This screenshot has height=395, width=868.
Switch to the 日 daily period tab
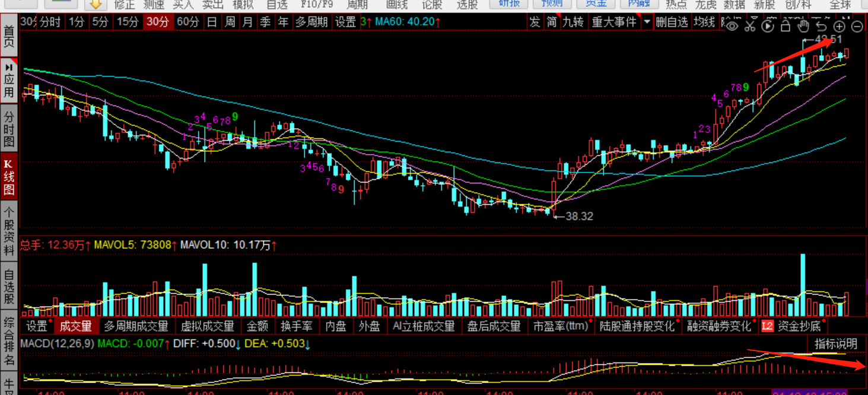point(212,22)
